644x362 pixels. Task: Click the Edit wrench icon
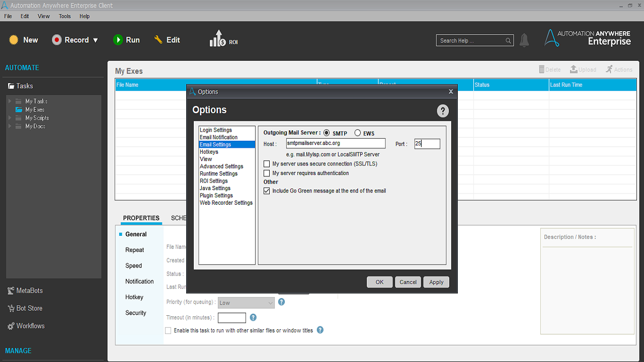[158, 40]
